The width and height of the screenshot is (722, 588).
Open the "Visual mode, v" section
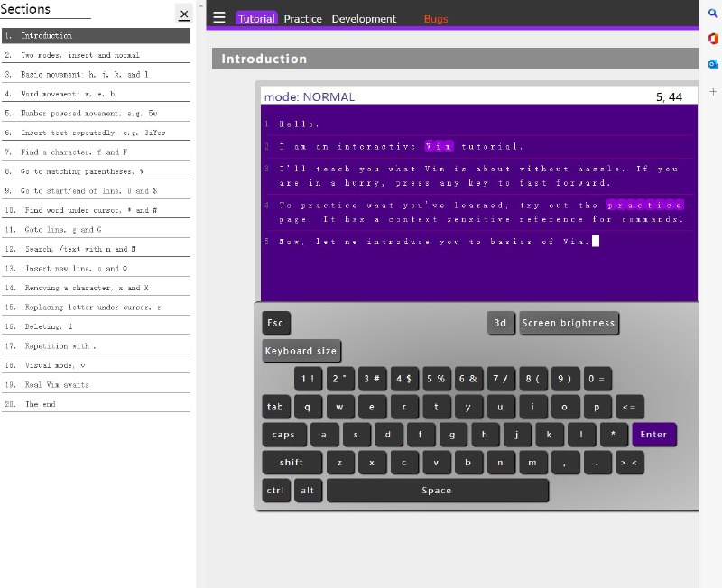(x=95, y=365)
